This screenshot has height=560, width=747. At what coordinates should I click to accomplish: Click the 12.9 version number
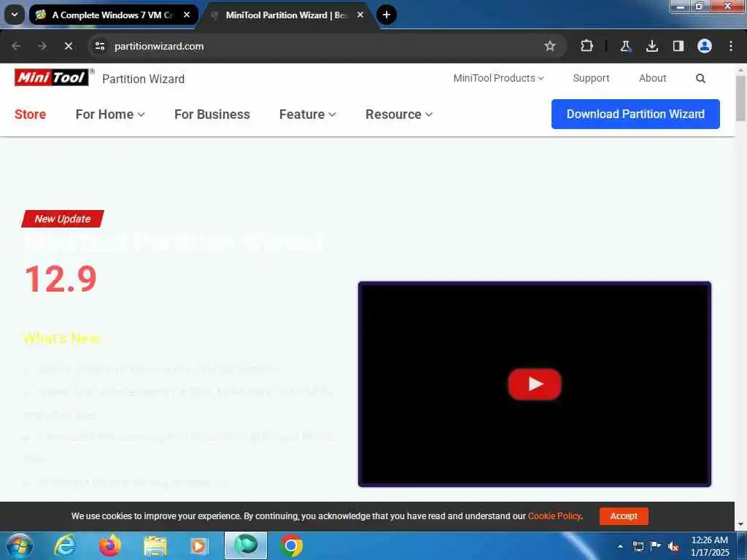click(x=61, y=279)
